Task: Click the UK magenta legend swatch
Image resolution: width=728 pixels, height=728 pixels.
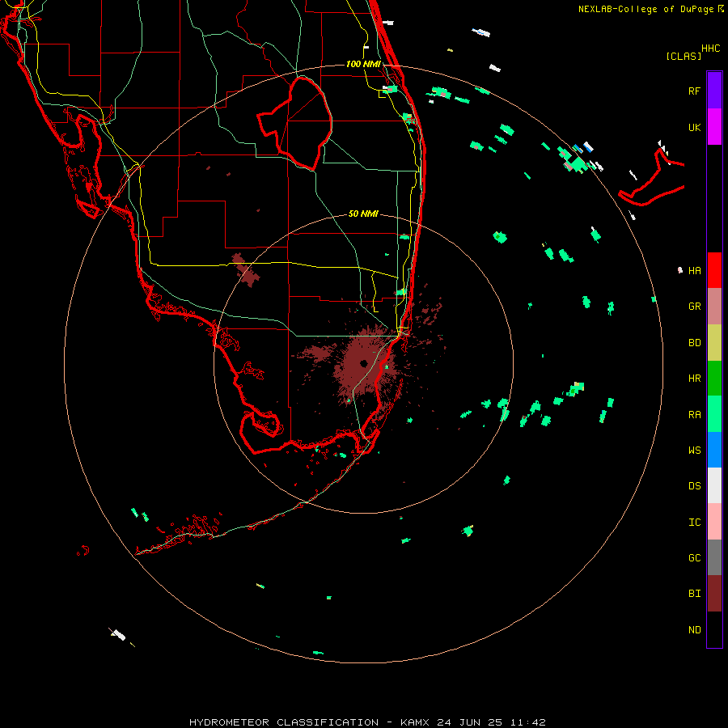Action: (714, 127)
